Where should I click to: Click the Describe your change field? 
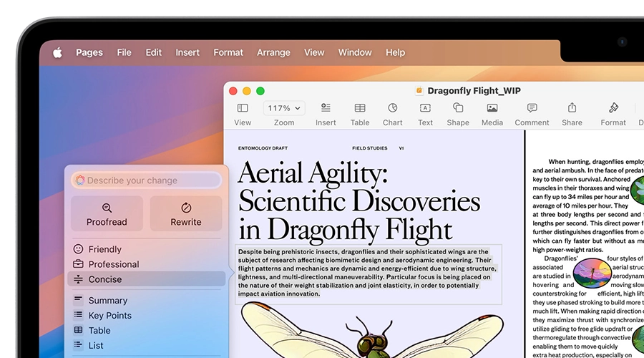tap(146, 180)
